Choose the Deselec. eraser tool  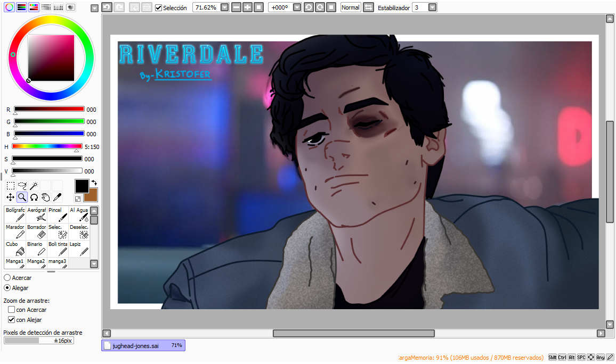[79, 231]
